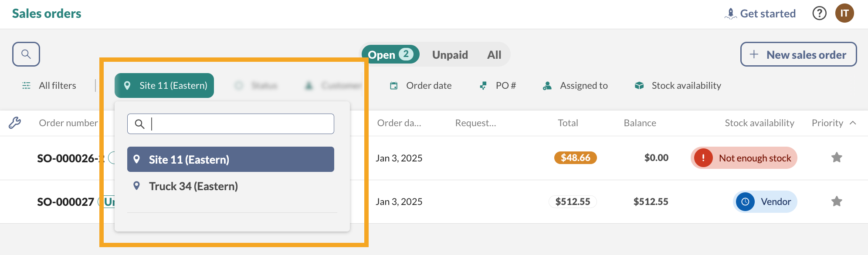Click the search magnifier button

tap(26, 54)
